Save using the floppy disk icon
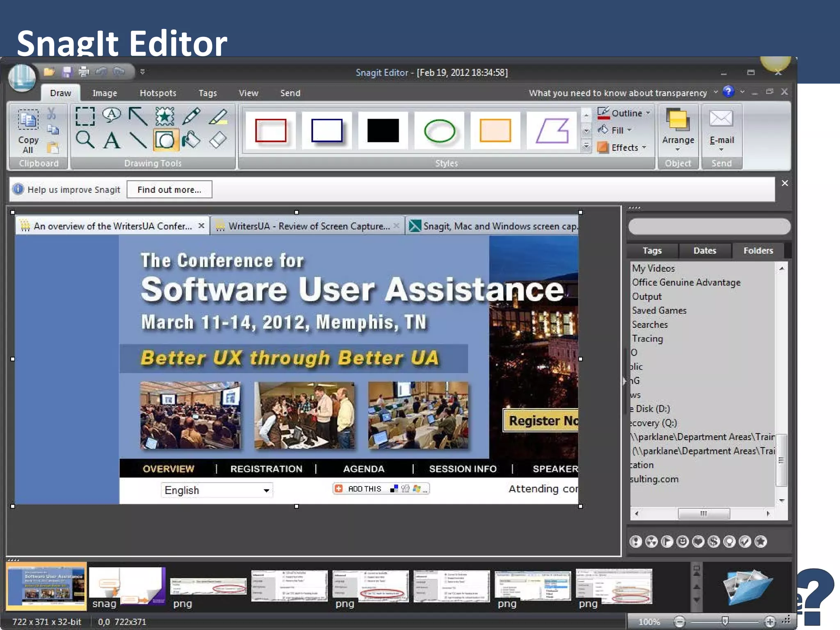Image resolution: width=840 pixels, height=630 pixels. (x=67, y=72)
